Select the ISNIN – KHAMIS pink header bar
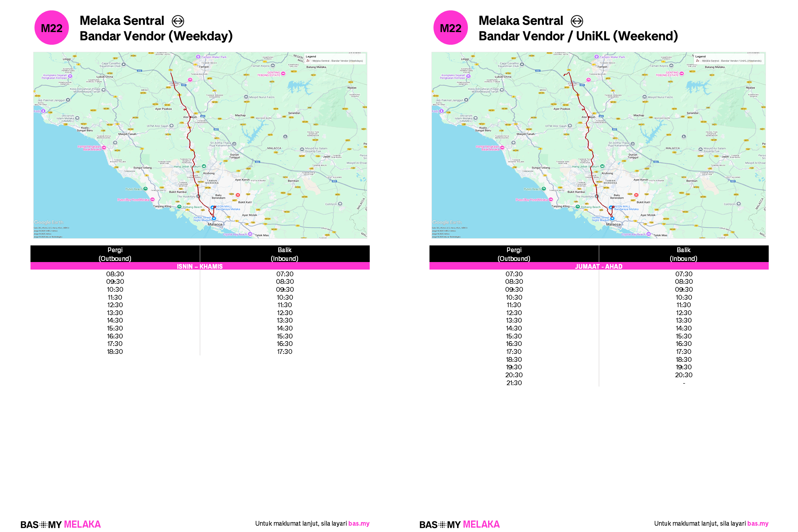 [200, 266]
